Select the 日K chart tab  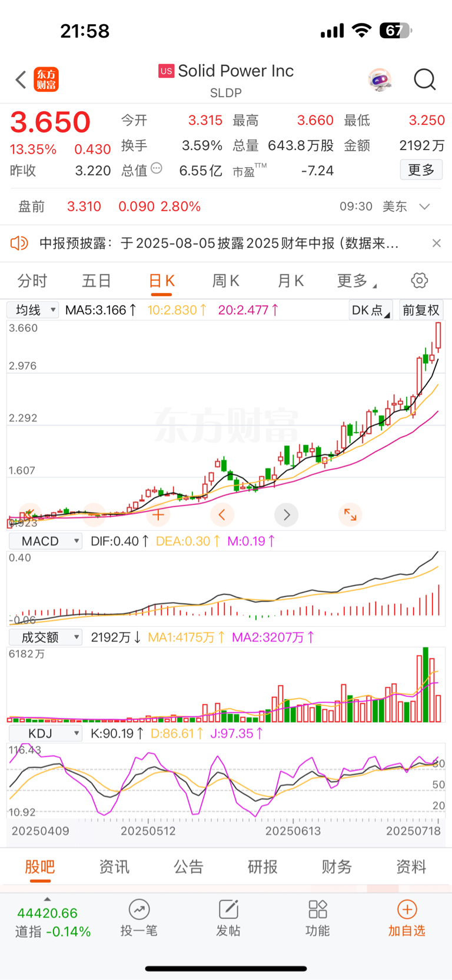(x=161, y=281)
